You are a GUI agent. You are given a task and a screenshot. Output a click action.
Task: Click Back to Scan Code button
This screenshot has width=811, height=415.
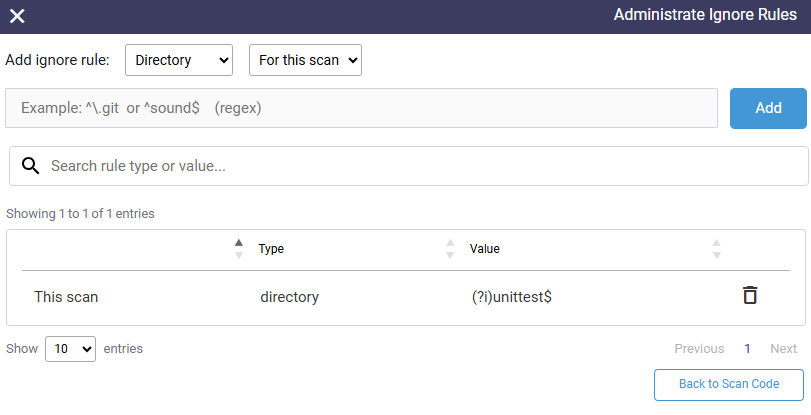click(x=729, y=384)
